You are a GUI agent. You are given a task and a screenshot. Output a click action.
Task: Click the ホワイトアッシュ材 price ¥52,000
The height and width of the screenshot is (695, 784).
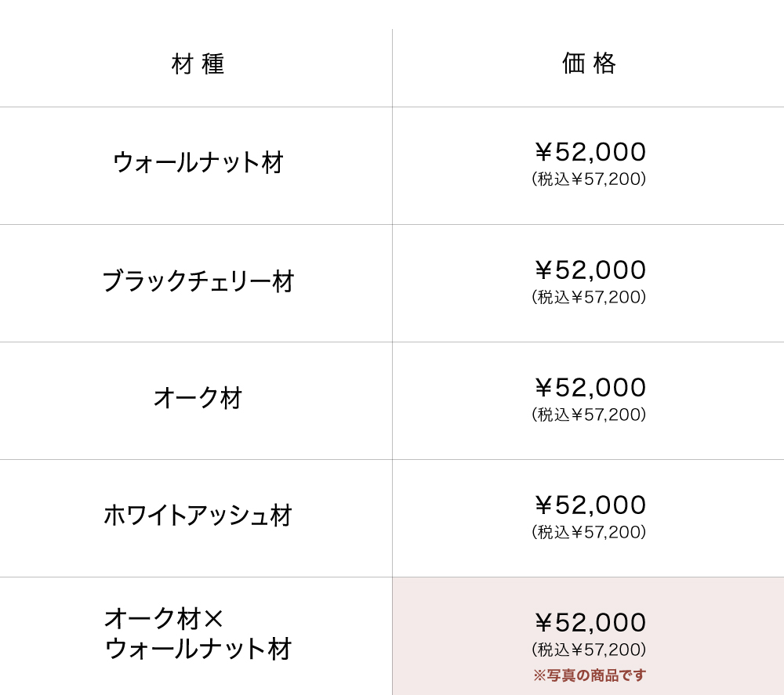tap(590, 505)
